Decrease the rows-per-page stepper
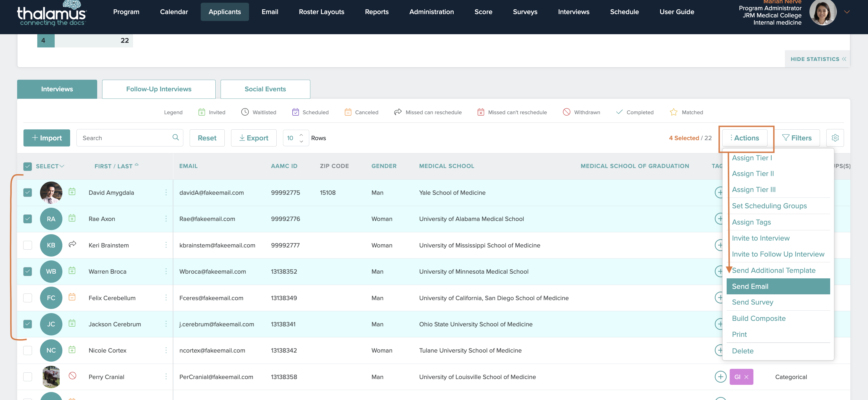The height and width of the screenshot is (400, 868). pos(301,142)
